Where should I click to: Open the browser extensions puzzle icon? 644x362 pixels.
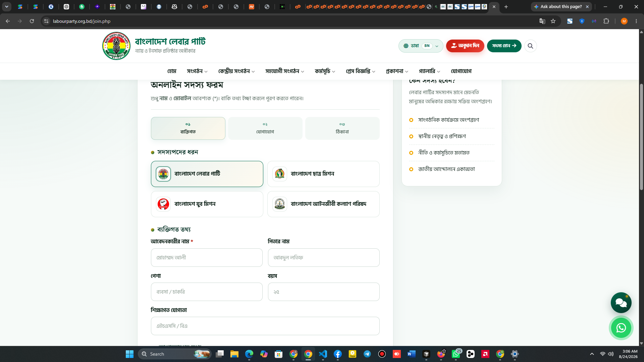pos(606,21)
